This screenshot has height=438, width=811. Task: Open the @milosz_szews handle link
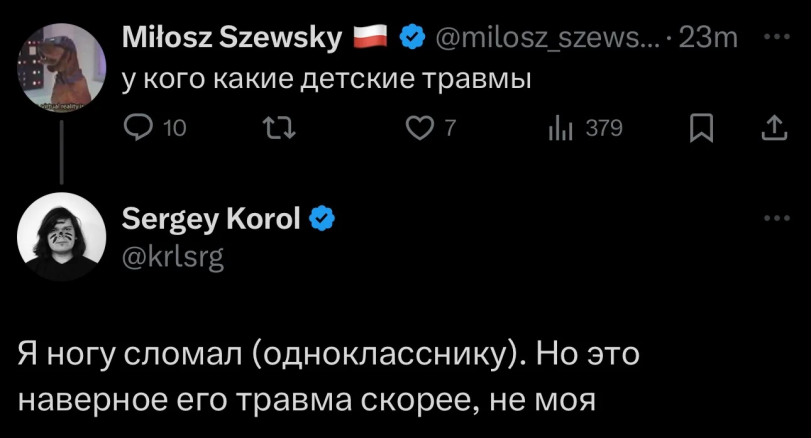coord(546,39)
